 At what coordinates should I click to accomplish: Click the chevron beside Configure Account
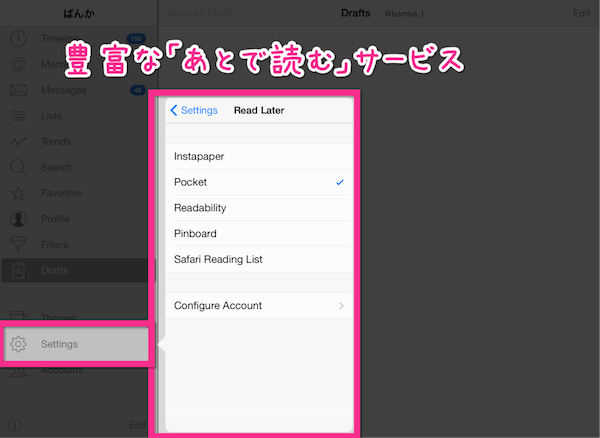click(x=341, y=306)
